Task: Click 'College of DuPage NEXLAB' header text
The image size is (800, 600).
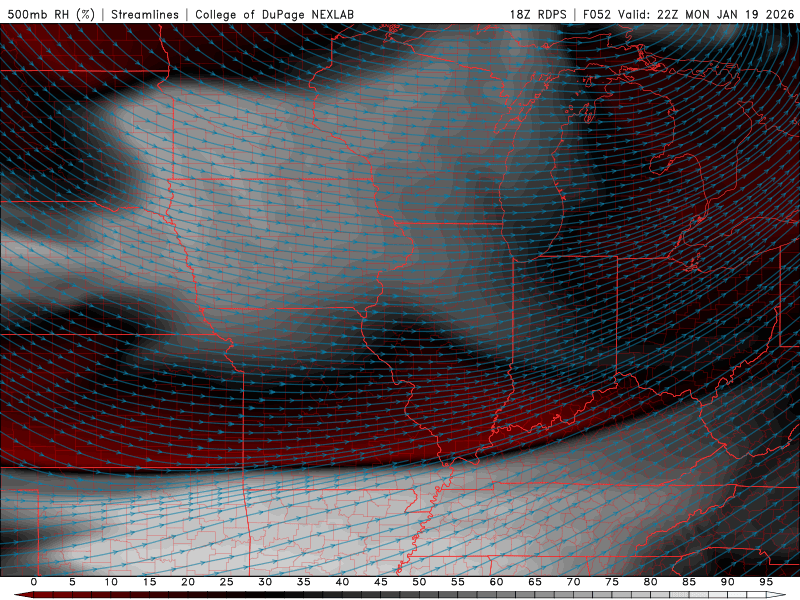Action: [274, 14]
